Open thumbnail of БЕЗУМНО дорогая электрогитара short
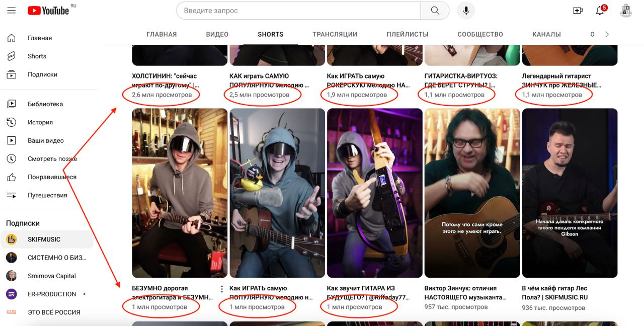 (x=180, y=193)
